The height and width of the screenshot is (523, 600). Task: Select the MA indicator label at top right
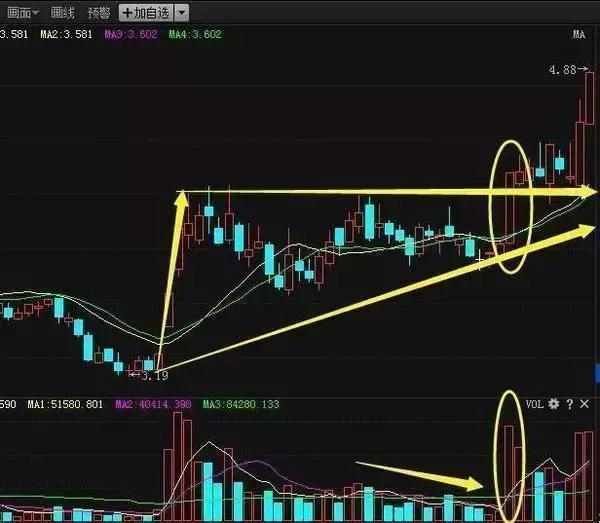(x=579, y=34)
